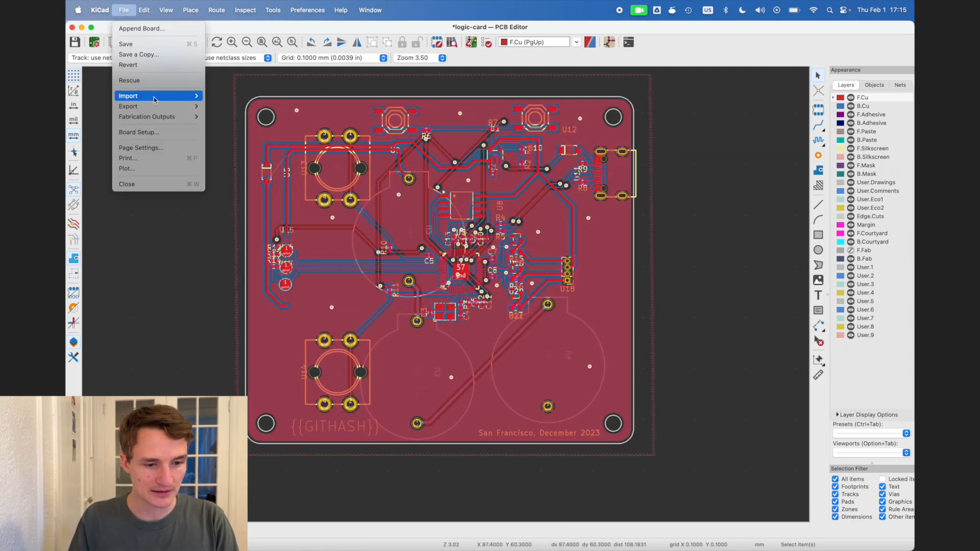
Task: Select the Add Text tool
Action: 818,295
